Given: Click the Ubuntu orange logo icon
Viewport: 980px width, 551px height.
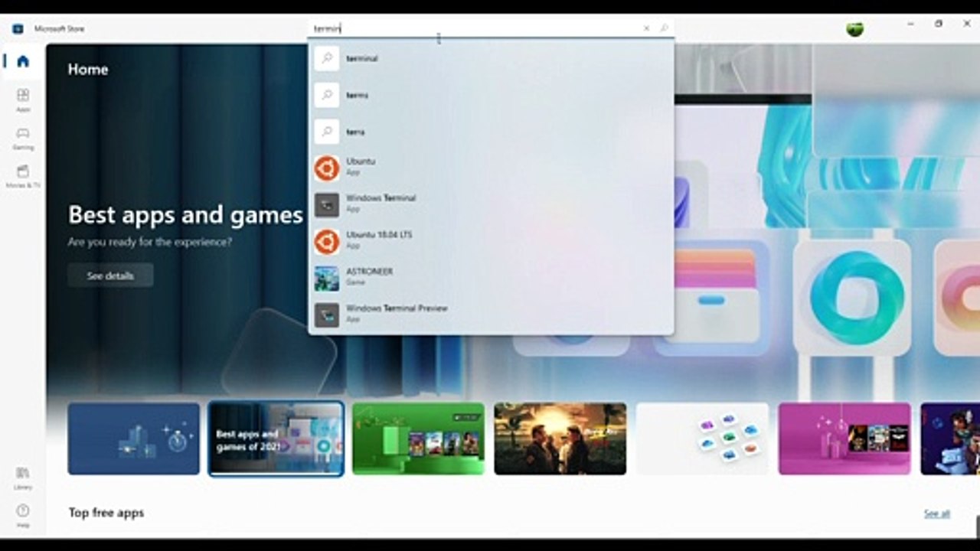Looking at the screenshot, I should 327,168.
